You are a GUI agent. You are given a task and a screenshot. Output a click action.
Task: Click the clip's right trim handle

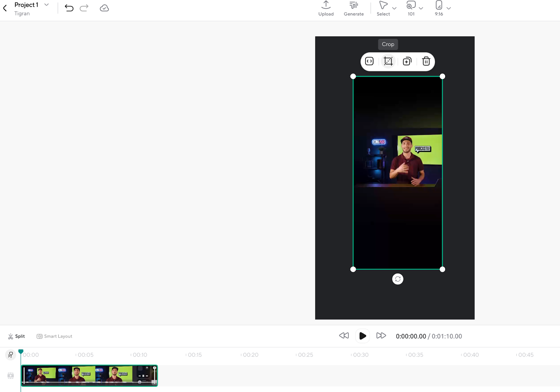click(155, 376)
